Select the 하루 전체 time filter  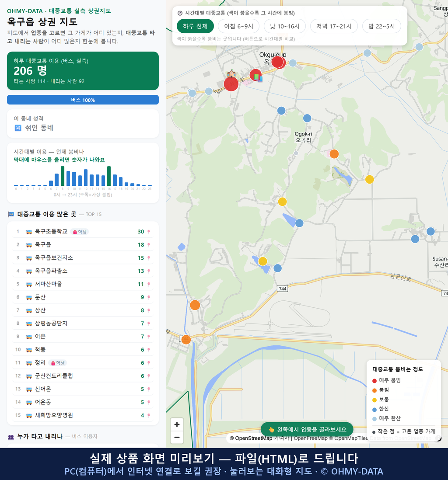(x=195, y=26)
